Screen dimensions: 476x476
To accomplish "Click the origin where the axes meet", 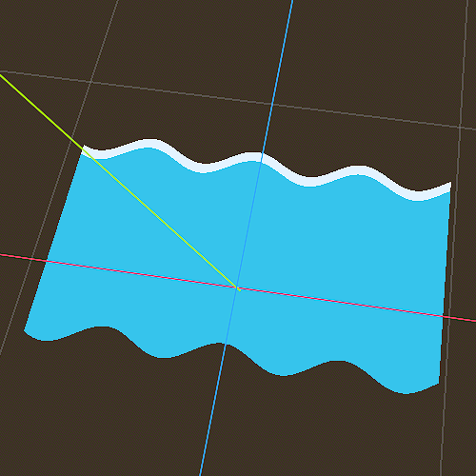I will click(x=237, y=288).
